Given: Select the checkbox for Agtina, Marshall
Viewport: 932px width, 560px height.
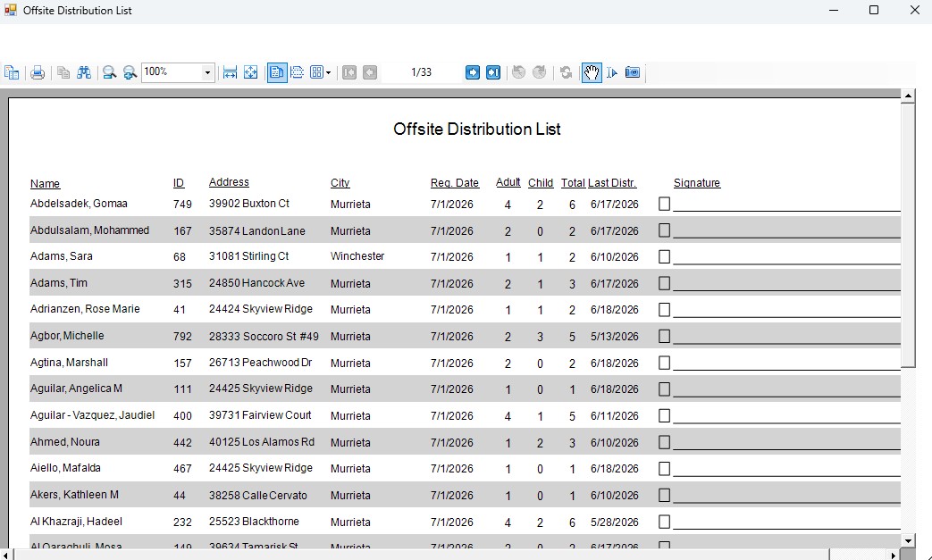Looking at the screenshot, I should (665, 363).
